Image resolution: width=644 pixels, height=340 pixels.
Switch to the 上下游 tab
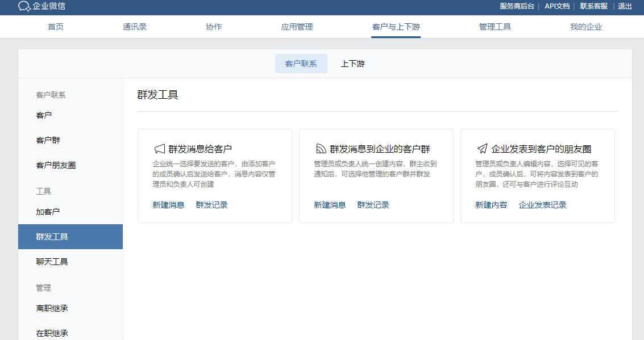pyautogui.click(x=352, y=64)
